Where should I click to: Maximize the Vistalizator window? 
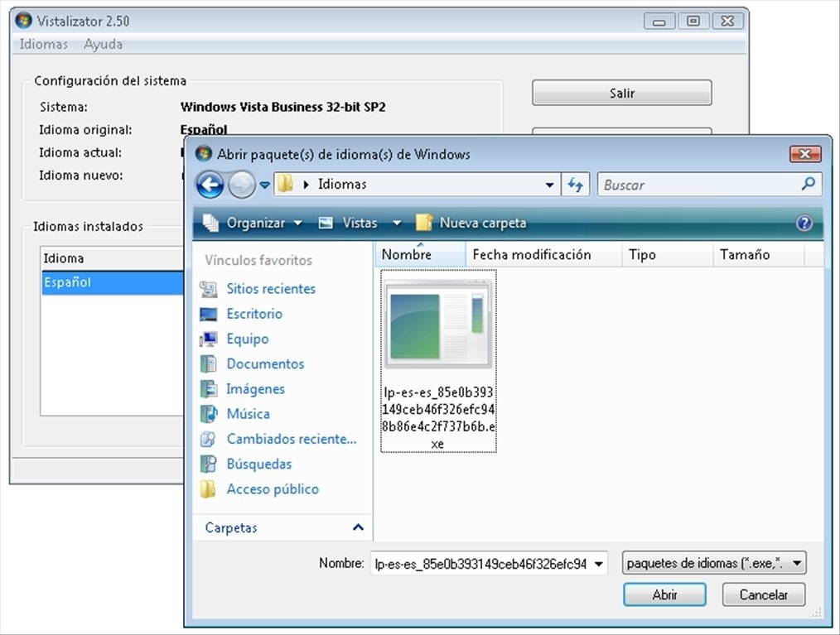tap(693, 22)
